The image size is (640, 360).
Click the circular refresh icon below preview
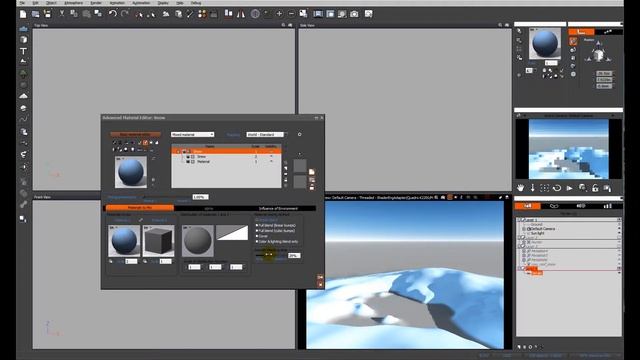(x=557, y=188)
